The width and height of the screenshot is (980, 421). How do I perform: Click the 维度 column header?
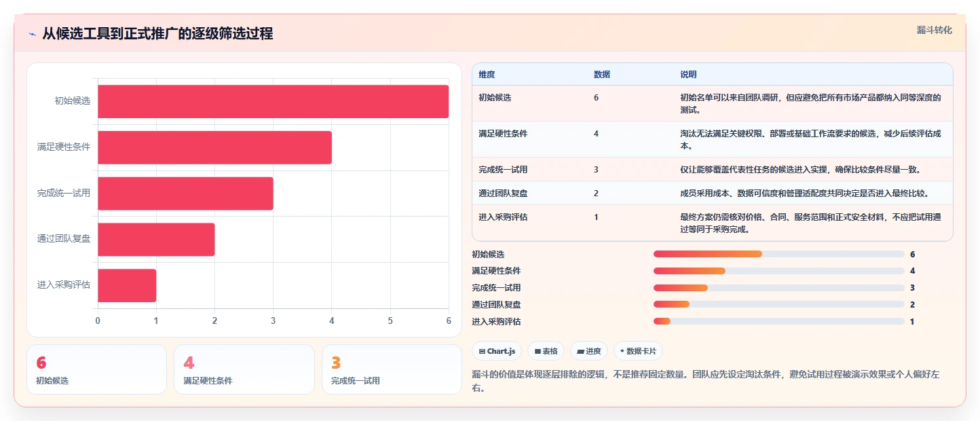pyautogui.click(x=487, y=75)
